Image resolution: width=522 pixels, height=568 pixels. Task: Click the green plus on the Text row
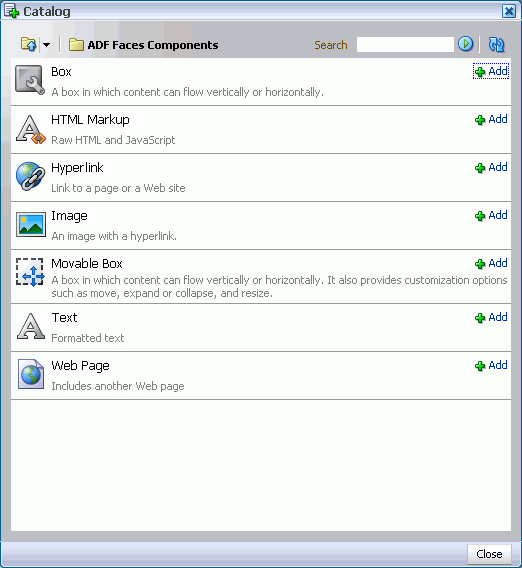[x=480, y=318]
